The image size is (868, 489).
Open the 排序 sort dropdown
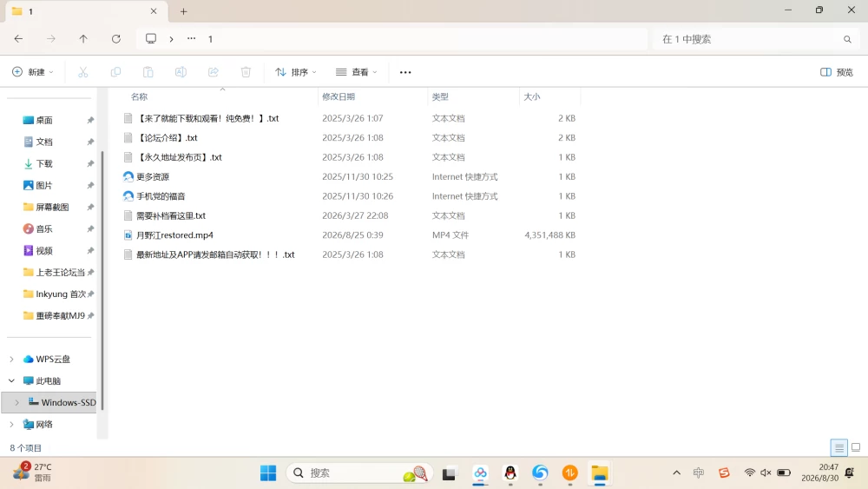(x=296, y=72)
